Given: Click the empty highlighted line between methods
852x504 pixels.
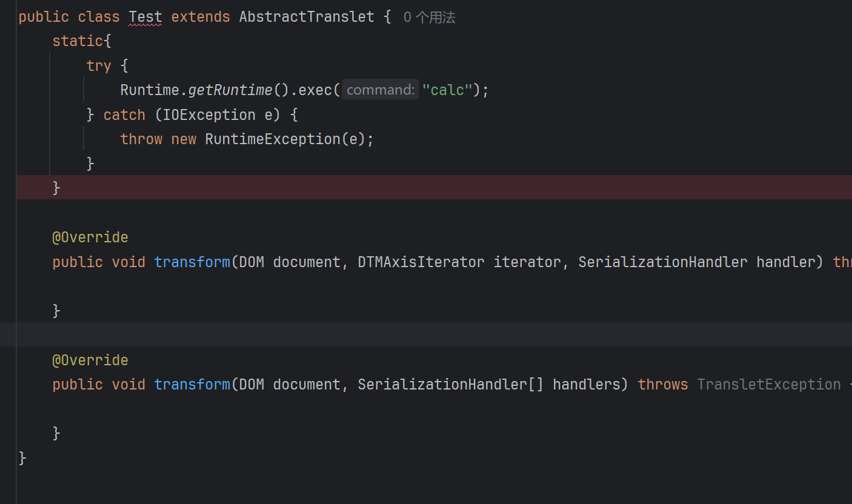Looking at the screenshot, I should [x=424, y=334].
